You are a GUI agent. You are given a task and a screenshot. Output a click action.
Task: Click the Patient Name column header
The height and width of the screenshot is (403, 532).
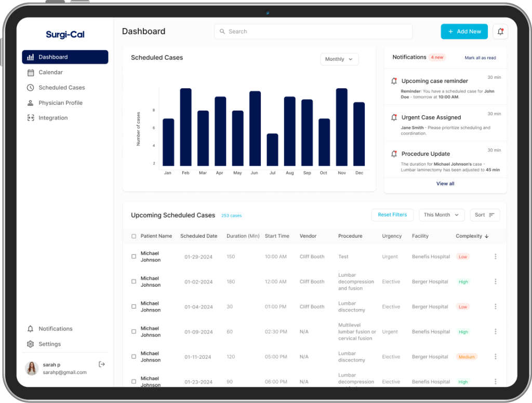tap(156, 236)
